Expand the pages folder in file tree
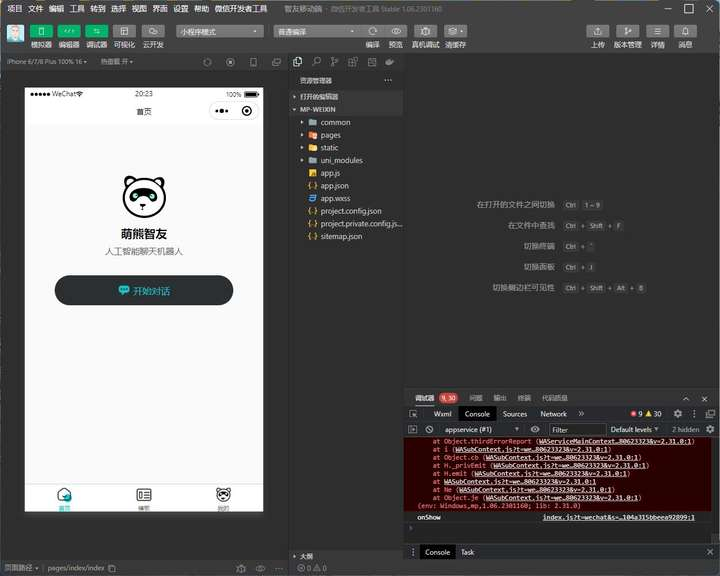Viewport: 720px width, 576px height. pyautogui.click(x=330, y=135)
